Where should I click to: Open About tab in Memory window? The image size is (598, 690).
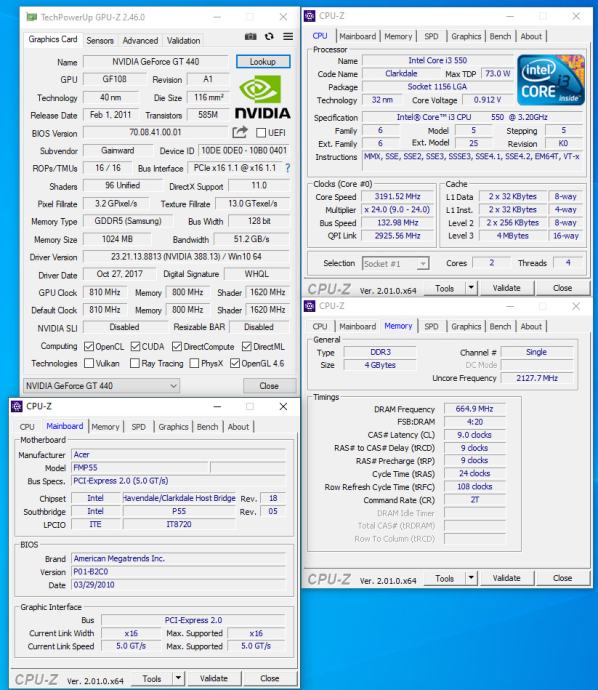pos(531,327)
